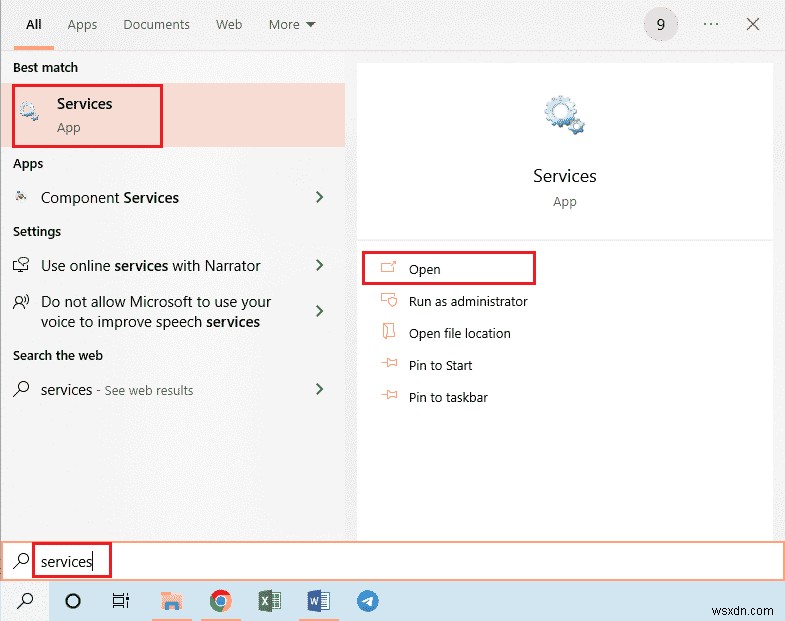Switch to the Web search tab
The width and height of the screenshot is (785, 621).
point(229,25)
